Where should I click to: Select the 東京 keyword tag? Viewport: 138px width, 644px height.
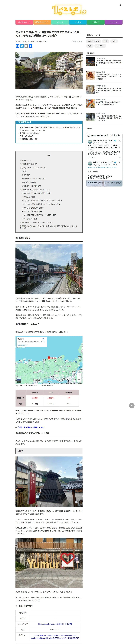(x=106, y=41)
